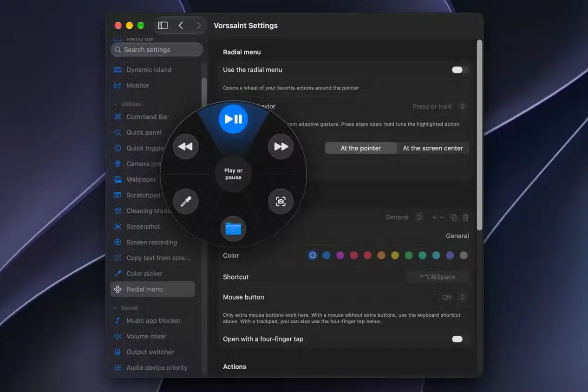This screenshot has height=392, width=588.
Task: Click the play/pause icon in radial menu
Action: point(233,119)
